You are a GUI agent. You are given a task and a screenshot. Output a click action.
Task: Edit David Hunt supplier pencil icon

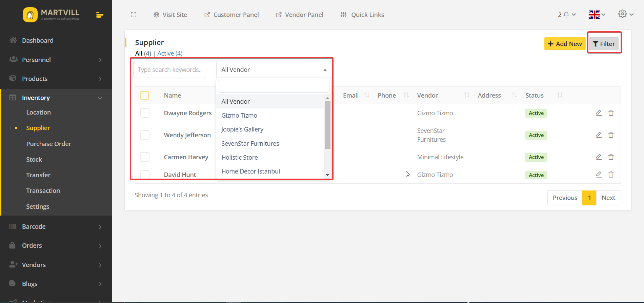point(599,175)
